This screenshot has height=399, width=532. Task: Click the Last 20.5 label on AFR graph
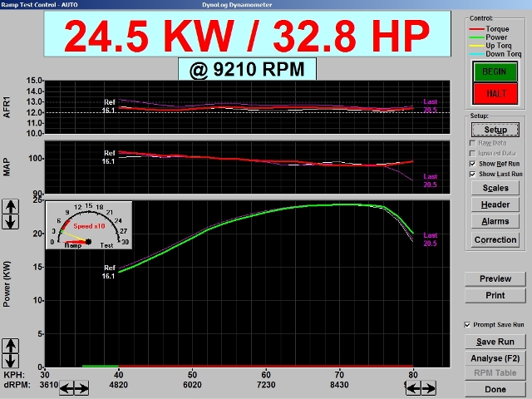coord(430,106)
